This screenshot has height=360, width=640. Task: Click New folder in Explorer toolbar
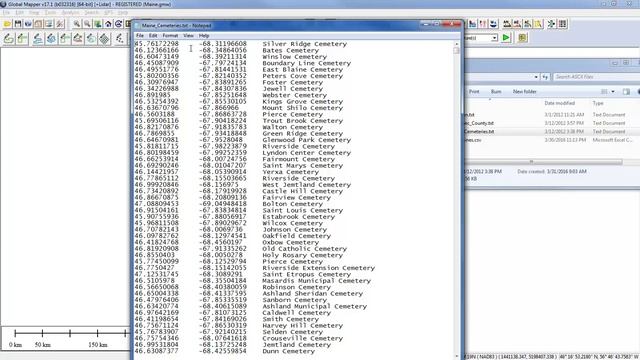524,91
